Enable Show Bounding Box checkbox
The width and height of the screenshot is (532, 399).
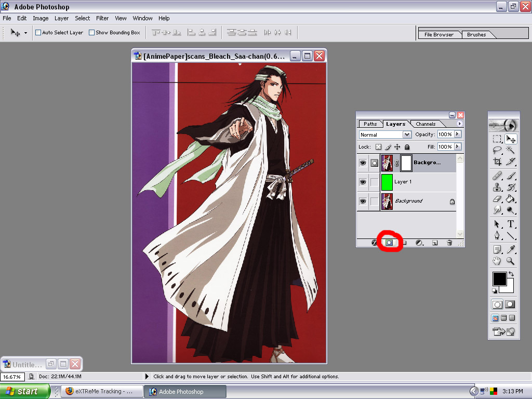[91, 33]
